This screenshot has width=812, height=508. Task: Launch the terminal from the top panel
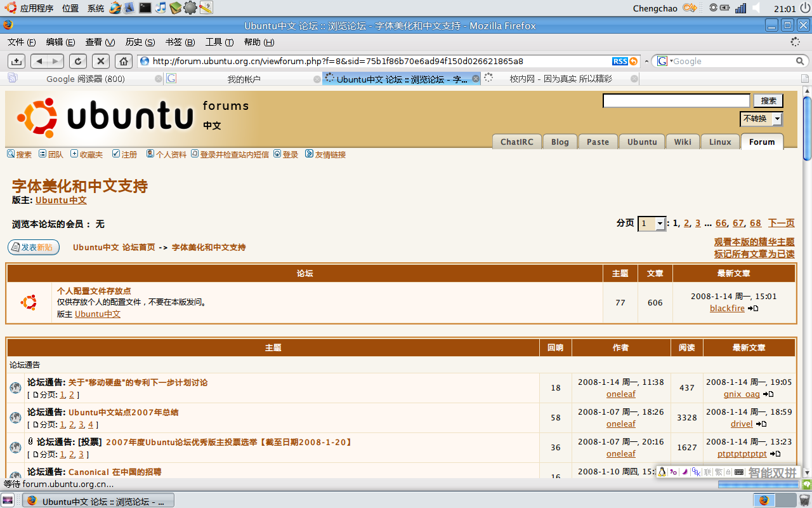coord(145,8)
